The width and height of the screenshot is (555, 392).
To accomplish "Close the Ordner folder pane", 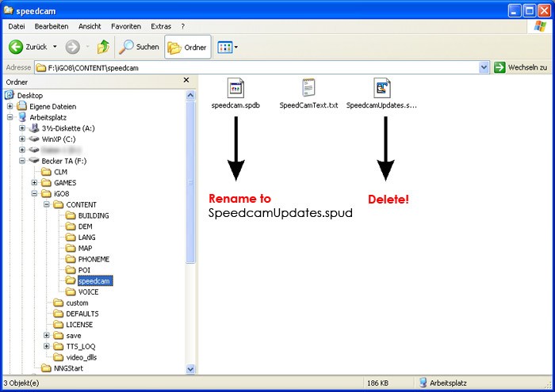I will 186,81.
